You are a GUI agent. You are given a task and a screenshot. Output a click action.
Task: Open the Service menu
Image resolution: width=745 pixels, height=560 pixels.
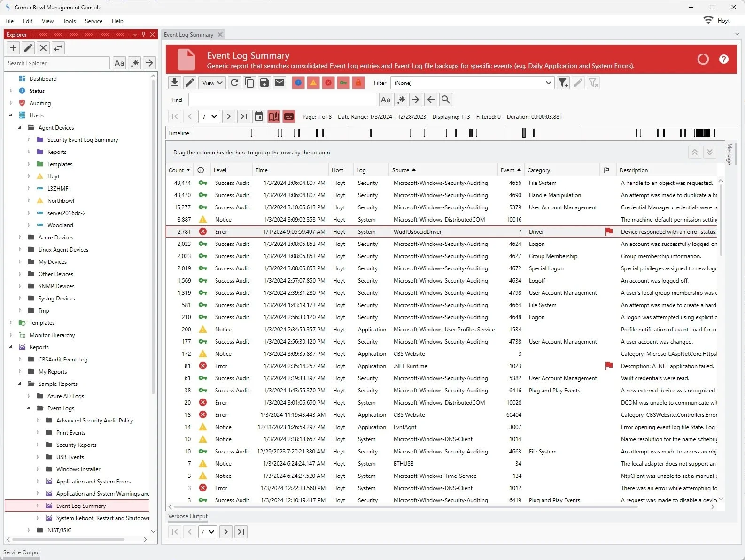click(93, 21)
